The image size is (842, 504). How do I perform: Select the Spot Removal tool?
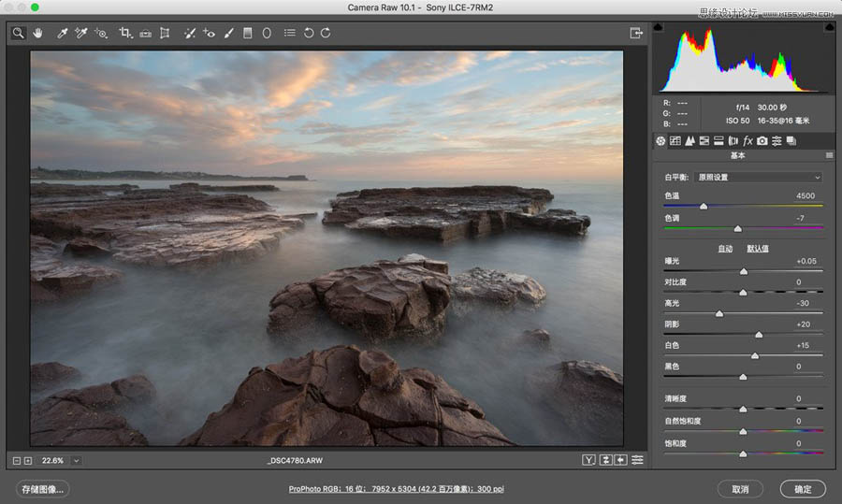(190, 33)
